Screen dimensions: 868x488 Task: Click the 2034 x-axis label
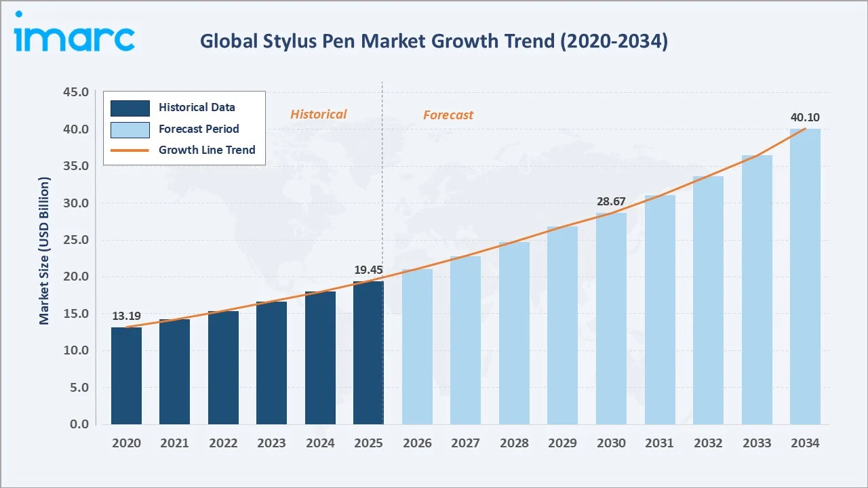805,443
